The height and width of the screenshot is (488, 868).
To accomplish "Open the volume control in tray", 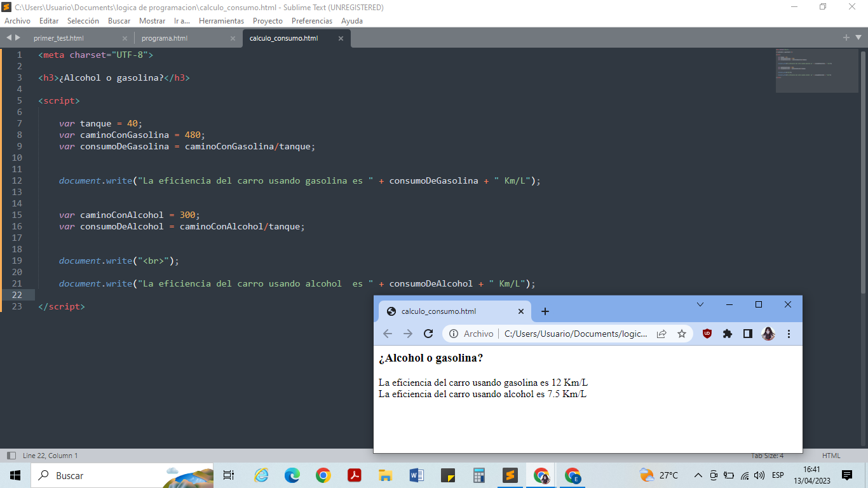I will [761, 475].
